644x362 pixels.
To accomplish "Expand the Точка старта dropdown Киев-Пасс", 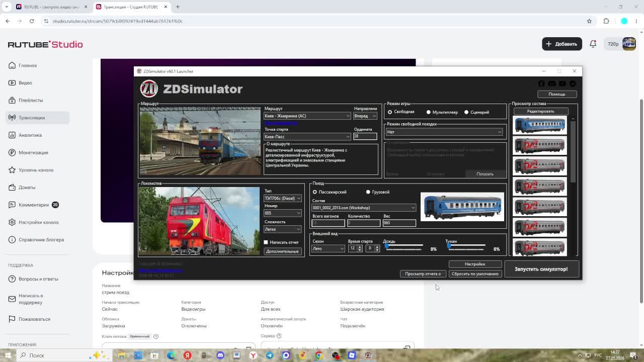I will (307, 137).
